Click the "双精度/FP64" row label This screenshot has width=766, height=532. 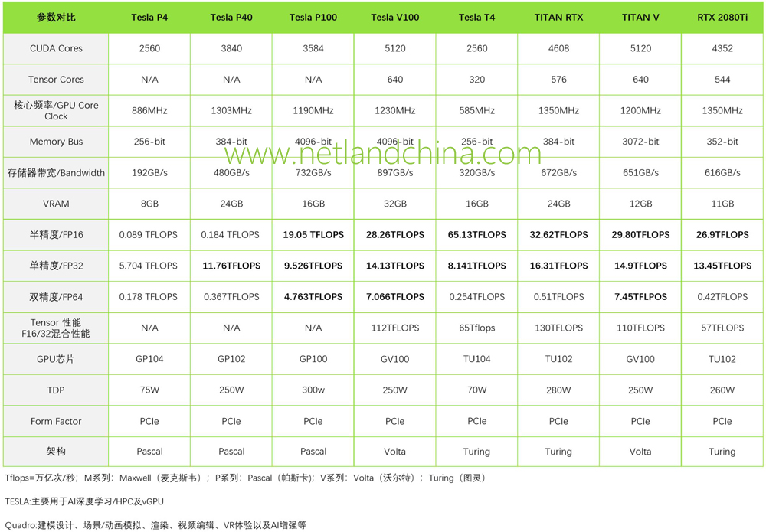click(x=56, y=297)
